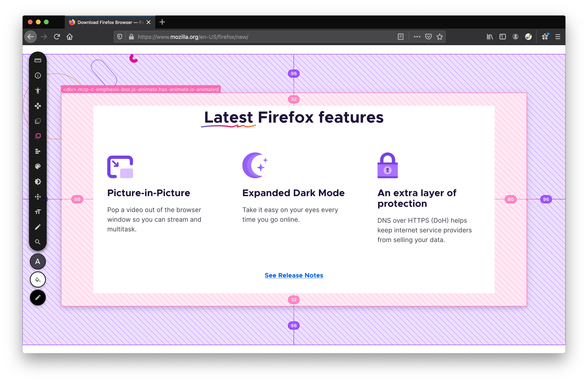Click the pink div.mzp-c-emphasis-box element label

pyautogui.click(x=141, y=89)
